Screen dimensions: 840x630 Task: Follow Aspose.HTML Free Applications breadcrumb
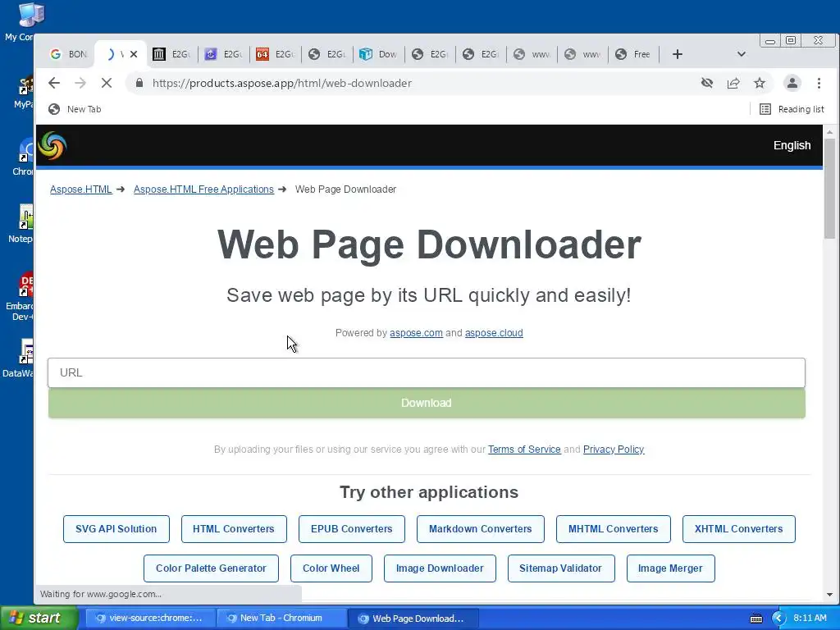point(203,189)
